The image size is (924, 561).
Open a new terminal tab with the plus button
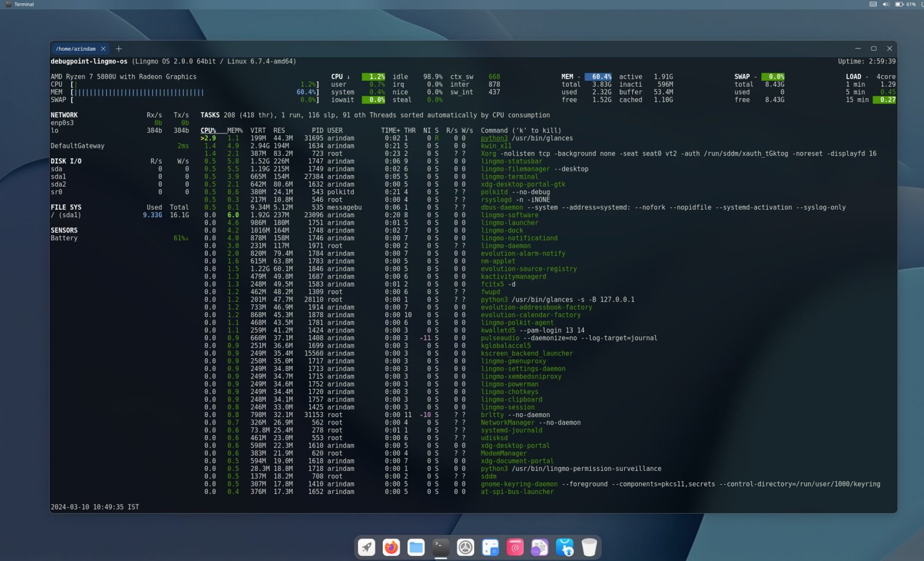119,49
